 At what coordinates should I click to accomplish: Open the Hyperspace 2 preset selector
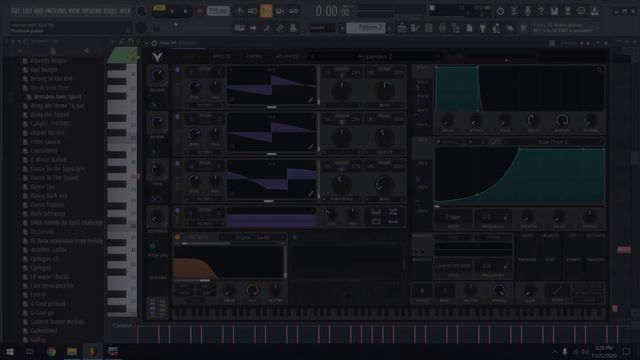point(375,56)
